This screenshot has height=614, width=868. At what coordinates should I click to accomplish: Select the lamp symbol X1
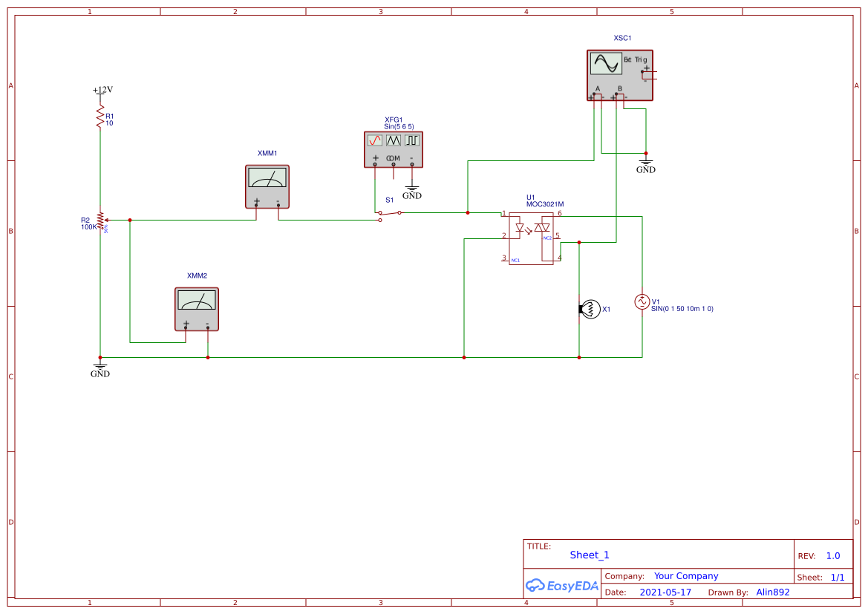click(590, 309)
